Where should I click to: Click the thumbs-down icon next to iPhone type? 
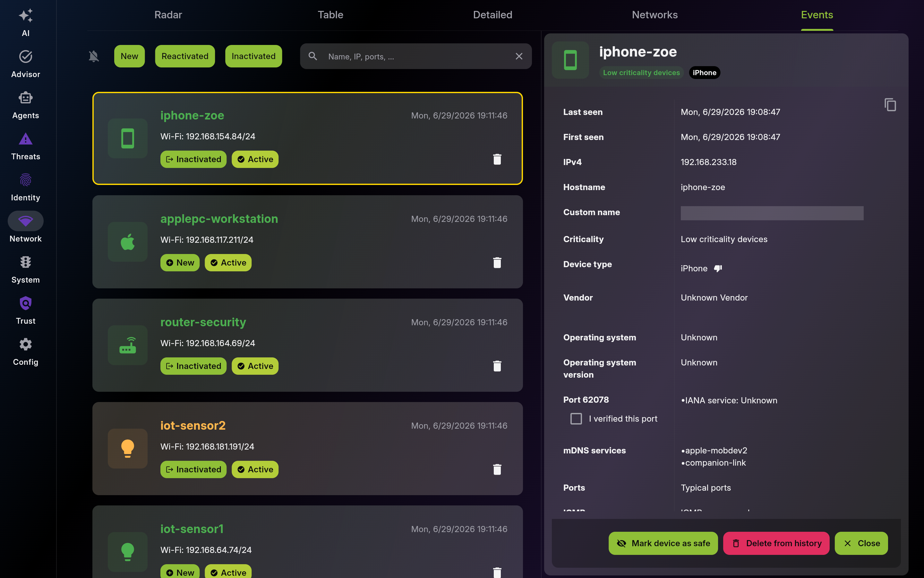718,268
